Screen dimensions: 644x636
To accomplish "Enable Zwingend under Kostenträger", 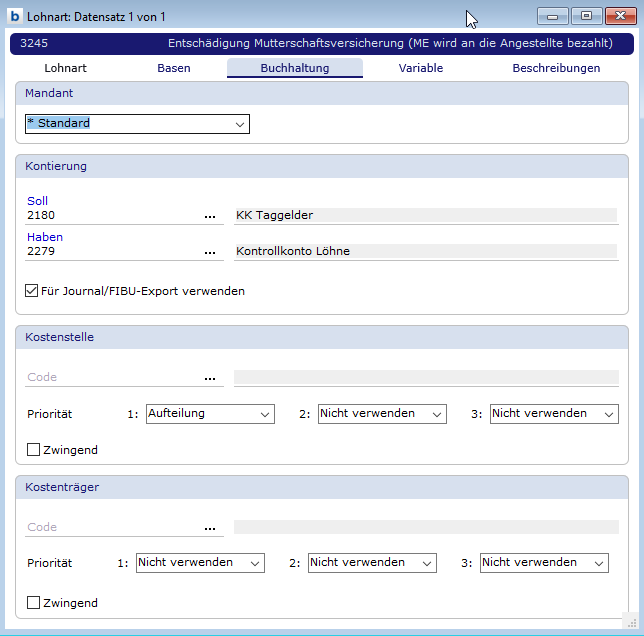I will (33, 603).
